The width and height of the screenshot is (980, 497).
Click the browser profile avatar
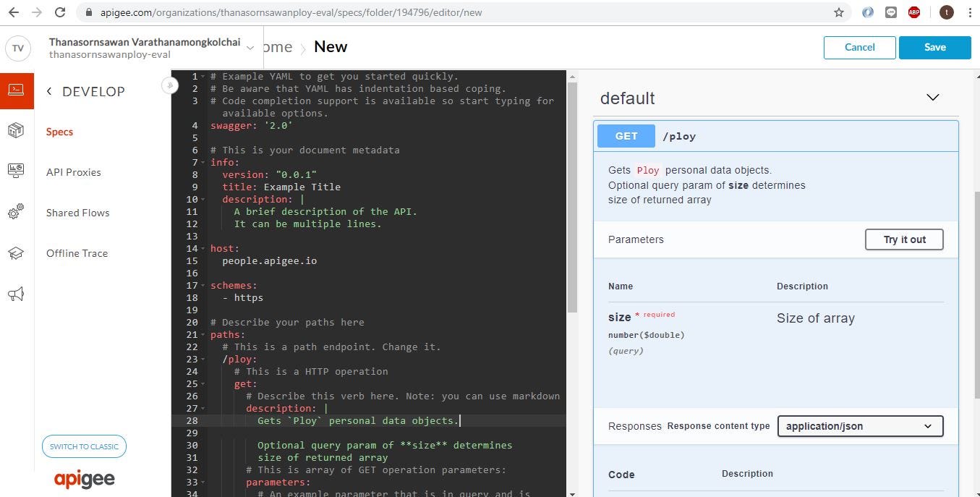945,12
